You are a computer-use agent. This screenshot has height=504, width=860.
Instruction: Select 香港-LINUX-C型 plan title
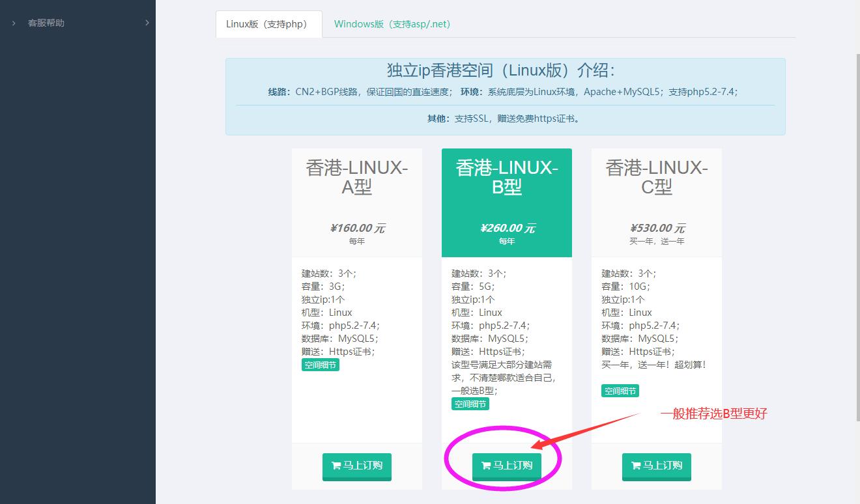point(657,177)
